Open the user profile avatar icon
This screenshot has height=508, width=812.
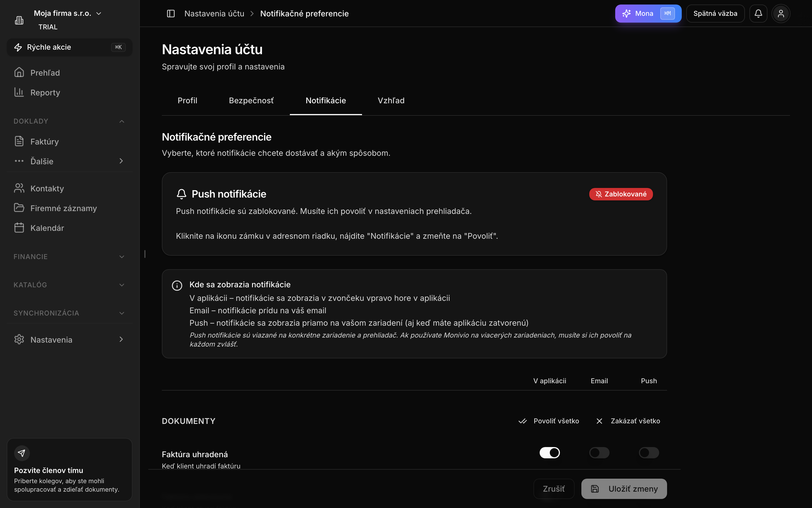pos(781,14)
